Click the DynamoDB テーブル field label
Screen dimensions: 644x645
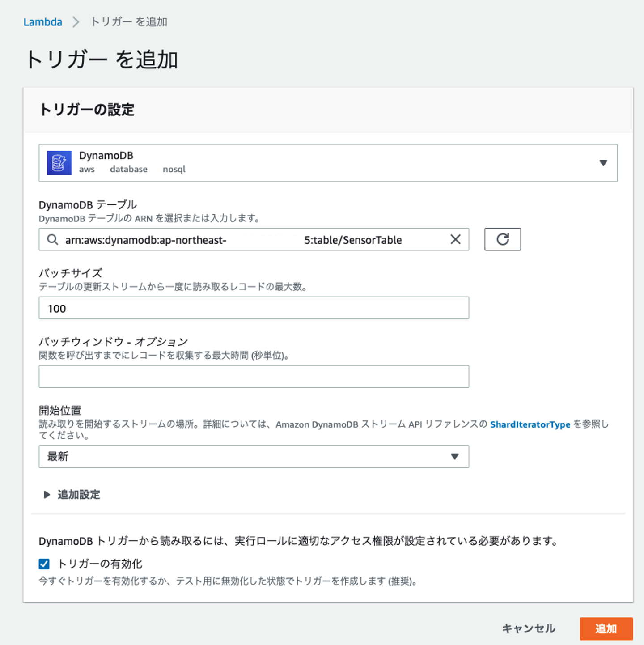pos(88,205)
